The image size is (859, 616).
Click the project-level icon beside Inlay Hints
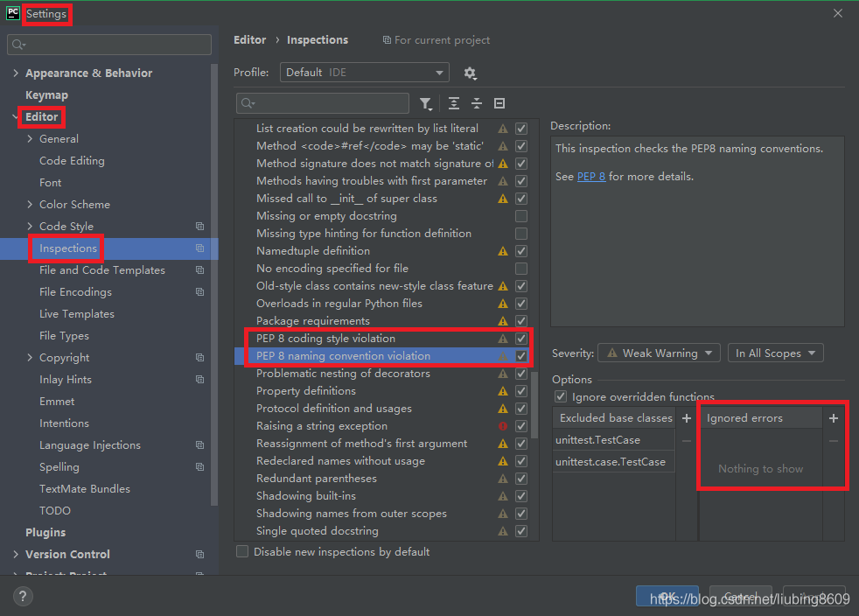click(200, 379)
